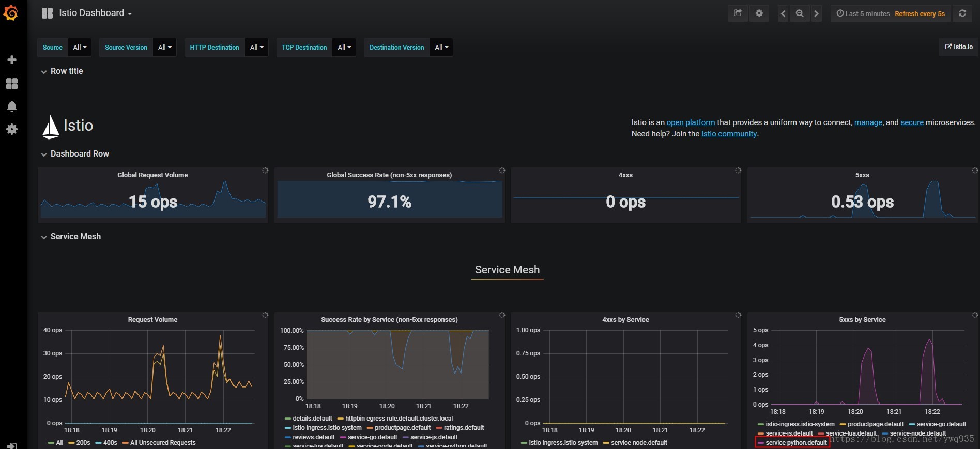
Task: Click the green swatch next to details.default
Action: coord(287,419)
